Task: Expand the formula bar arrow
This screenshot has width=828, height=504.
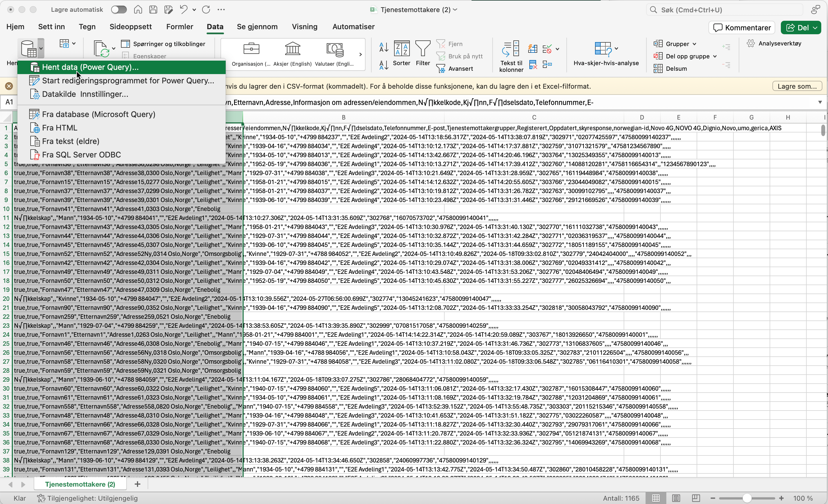Action: (x=820, y=102)
